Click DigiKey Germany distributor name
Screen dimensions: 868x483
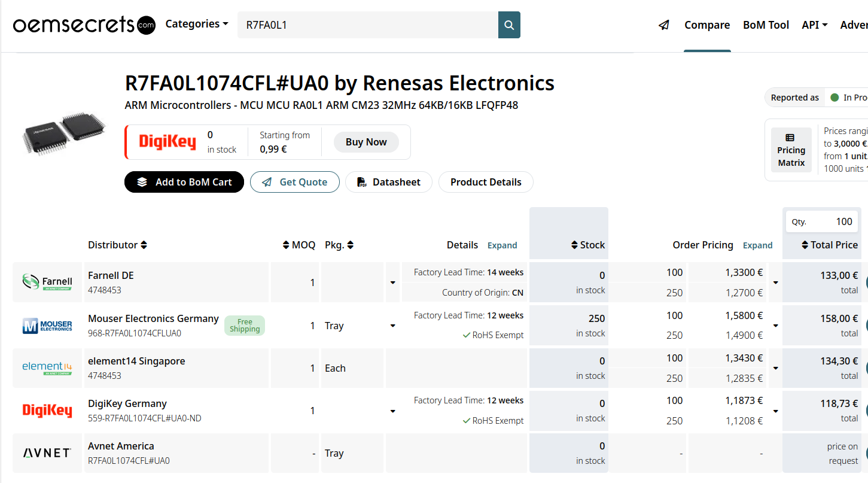pyautogui.click(x=127, y=403)
